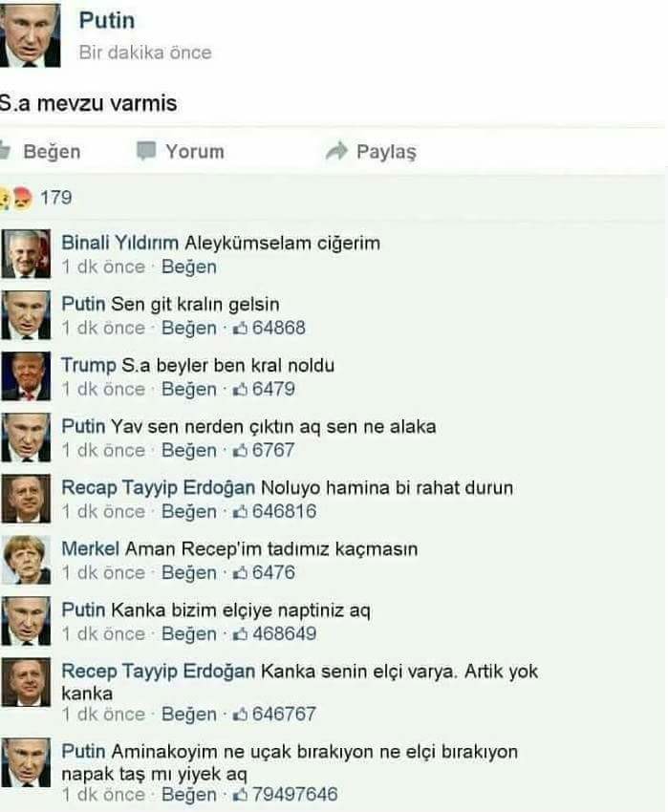Screen dimensions: 668x812
Task: Open the Merkel commenter name link
Action: click(90, 549)
